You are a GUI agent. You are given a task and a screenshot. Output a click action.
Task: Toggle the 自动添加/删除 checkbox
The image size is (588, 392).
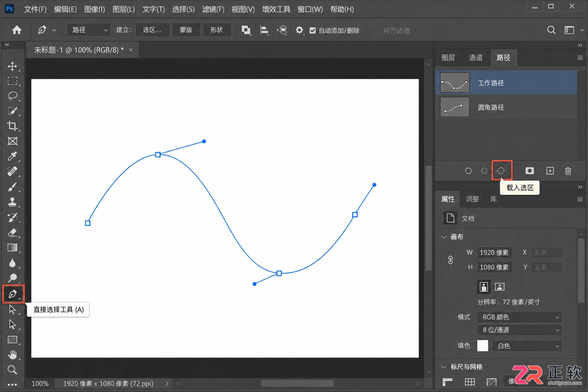coord(313,31)
